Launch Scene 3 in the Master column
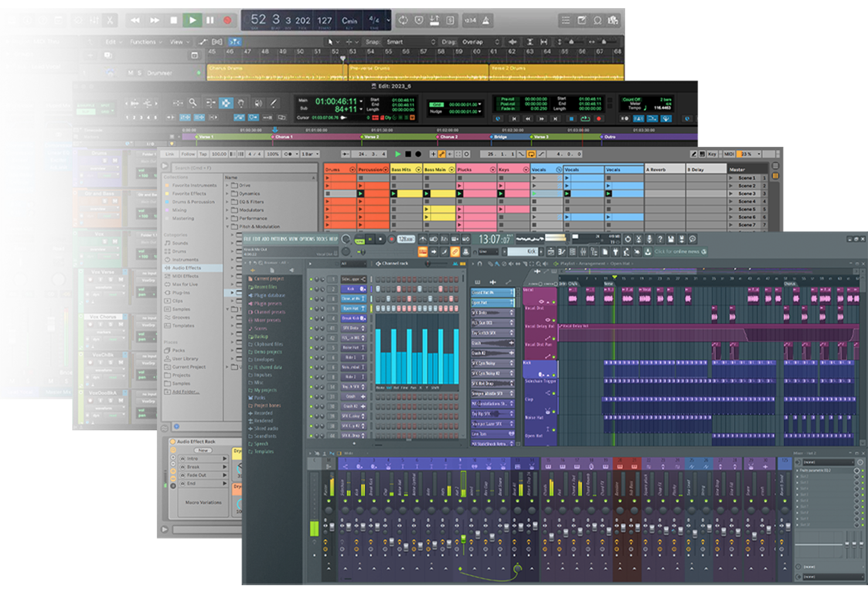The image size is (868, 594). [x=731, y=193]
